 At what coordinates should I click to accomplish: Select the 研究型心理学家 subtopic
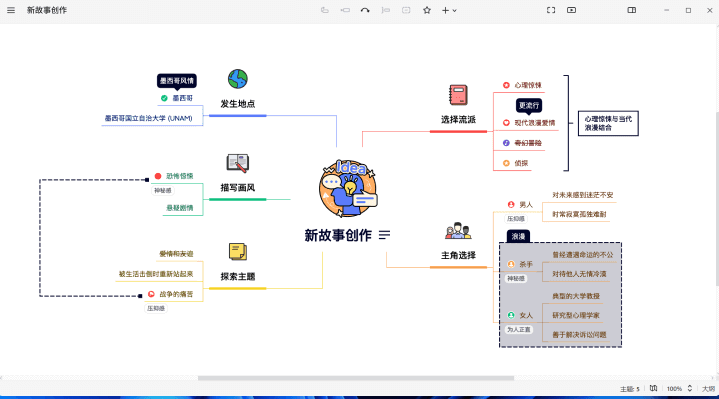pyautogui.click(x=576, y=315)
